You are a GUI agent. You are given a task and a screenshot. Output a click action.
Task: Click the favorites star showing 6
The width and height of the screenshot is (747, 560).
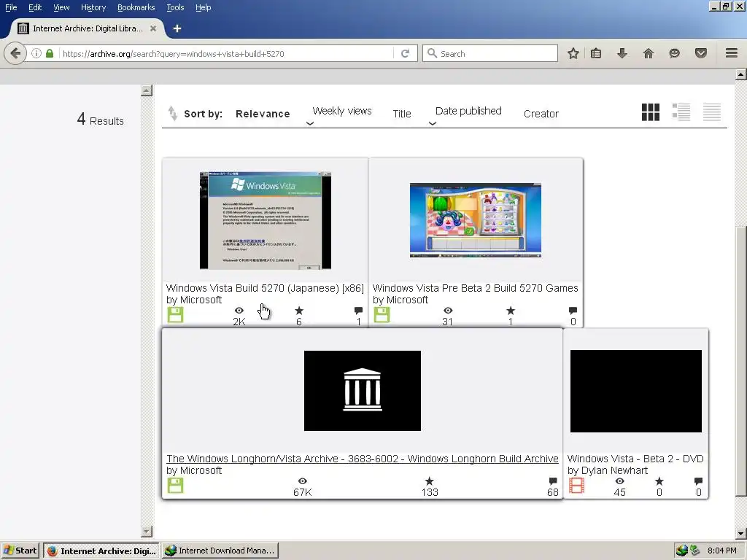(x=299, y=311)
